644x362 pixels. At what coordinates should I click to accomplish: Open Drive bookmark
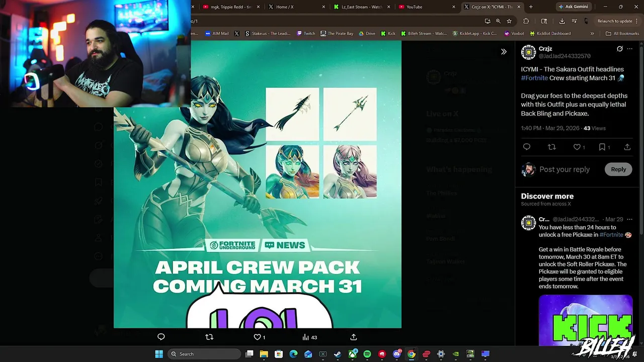pos(367,34)
